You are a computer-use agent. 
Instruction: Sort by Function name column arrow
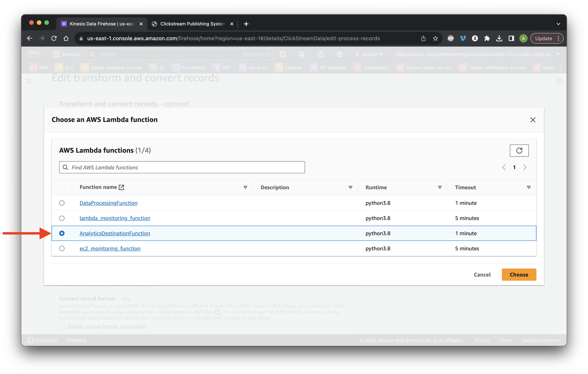[x=245, y=188]
